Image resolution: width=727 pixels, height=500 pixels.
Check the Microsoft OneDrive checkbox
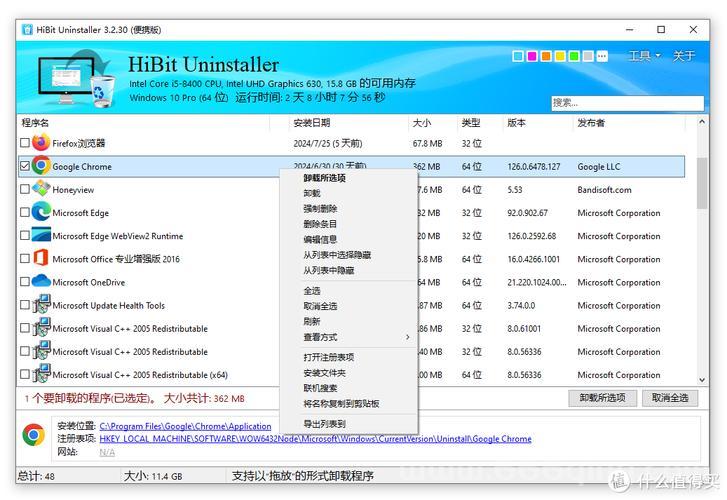pos(25,282)
